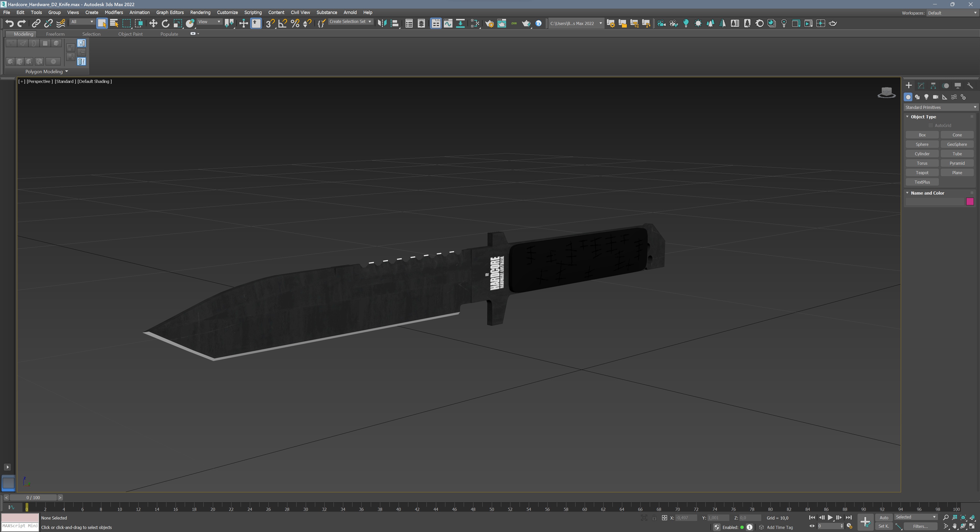Toggle Window/Crossing selection mode

139,23
